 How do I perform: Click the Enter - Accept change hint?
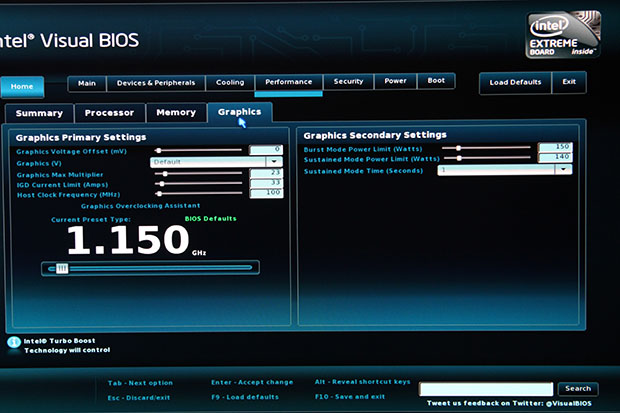tap(252, 383)
